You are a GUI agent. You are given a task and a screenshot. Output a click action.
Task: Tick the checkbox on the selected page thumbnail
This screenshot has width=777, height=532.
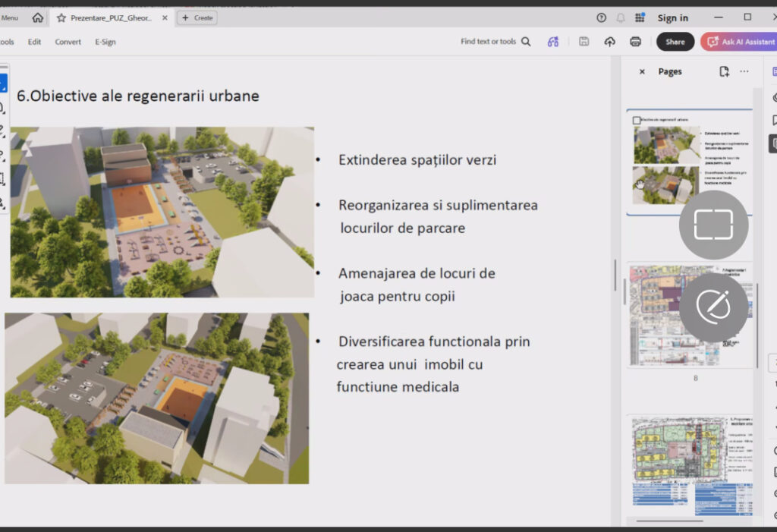point(637,120)
